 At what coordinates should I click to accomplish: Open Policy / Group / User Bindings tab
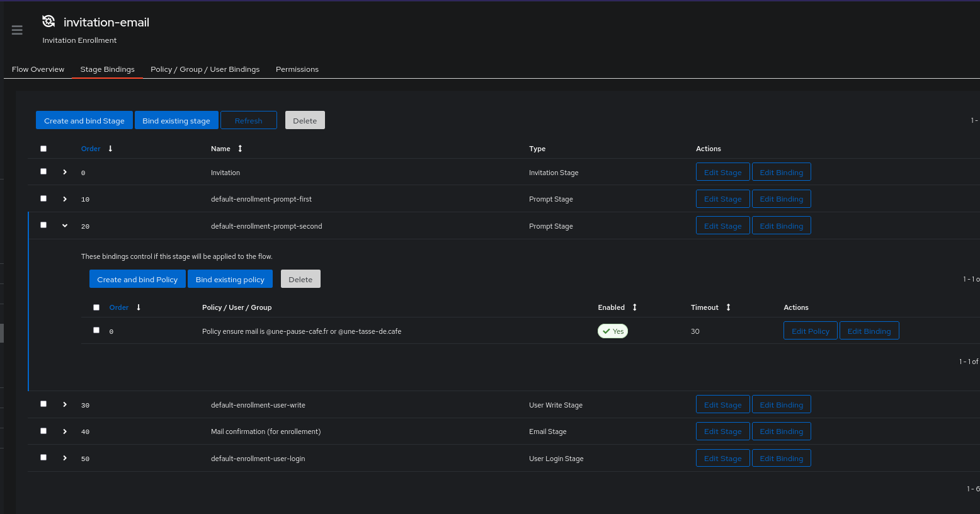(x=205, y=69)
